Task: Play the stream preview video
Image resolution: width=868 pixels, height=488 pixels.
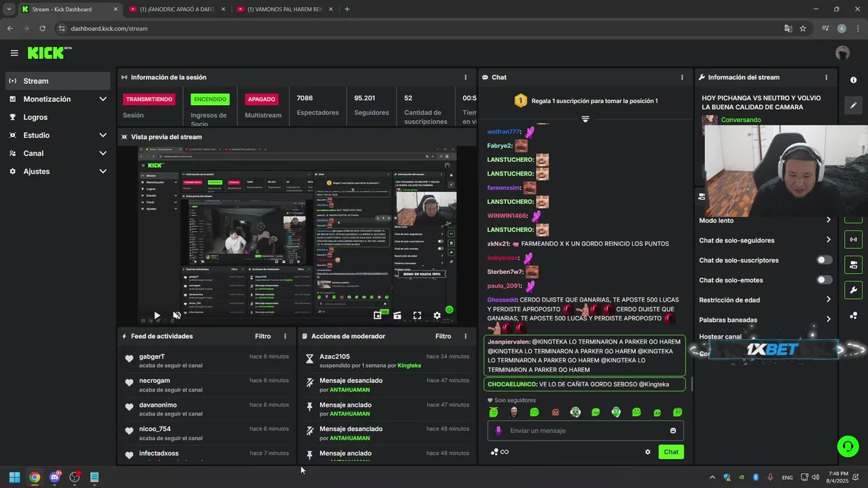Action: [157, 315]
